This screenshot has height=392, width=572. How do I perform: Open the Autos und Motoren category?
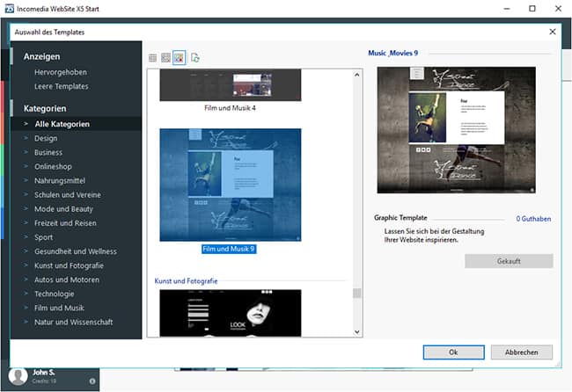point(67,279)
